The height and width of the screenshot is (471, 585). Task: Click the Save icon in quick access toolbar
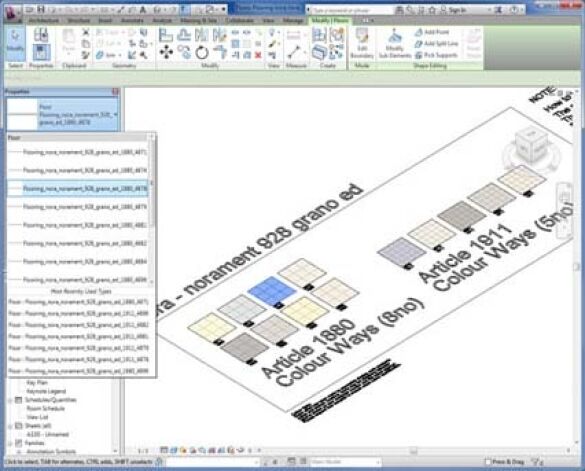click(41, 9)
